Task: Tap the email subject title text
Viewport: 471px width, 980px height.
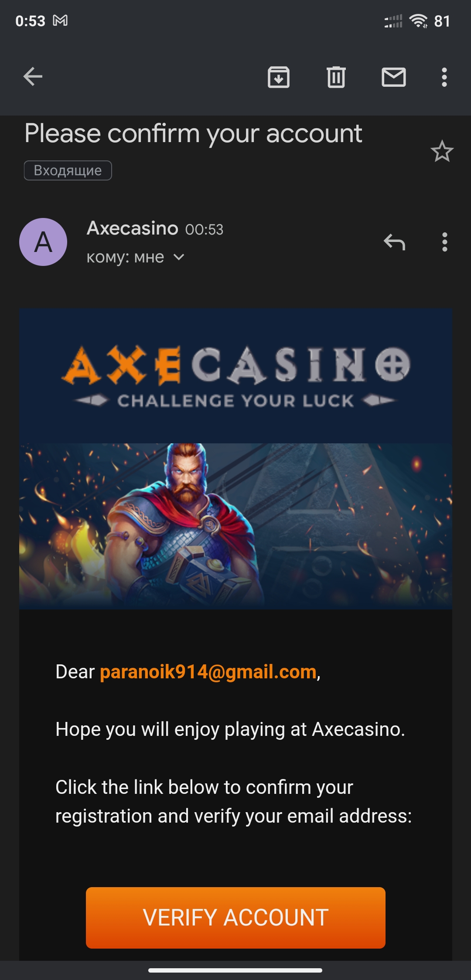Action: (x=193, y=133)
